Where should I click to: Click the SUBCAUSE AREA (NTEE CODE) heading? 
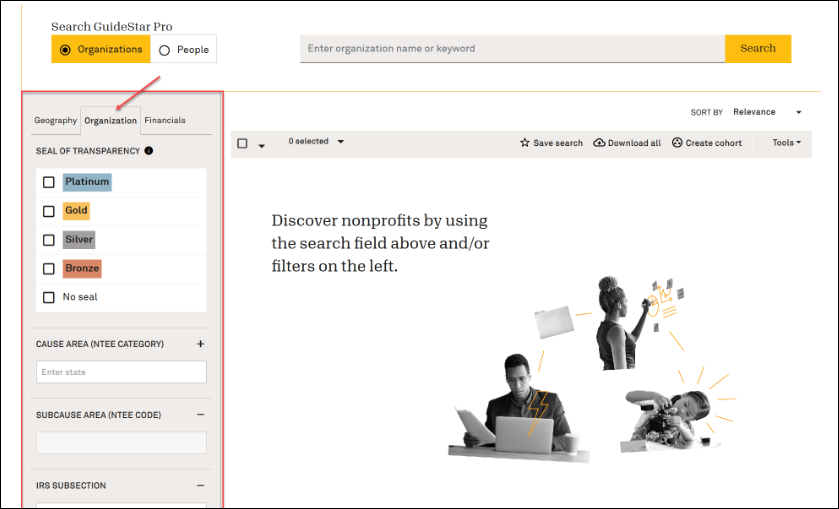[98, 415]
